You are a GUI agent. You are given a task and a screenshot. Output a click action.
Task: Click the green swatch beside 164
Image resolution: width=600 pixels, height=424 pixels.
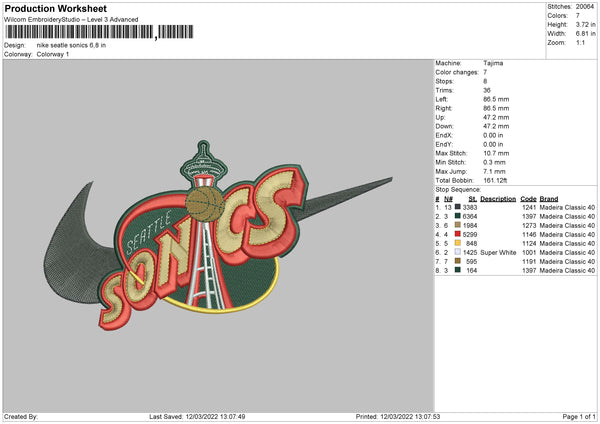point(457,270)
